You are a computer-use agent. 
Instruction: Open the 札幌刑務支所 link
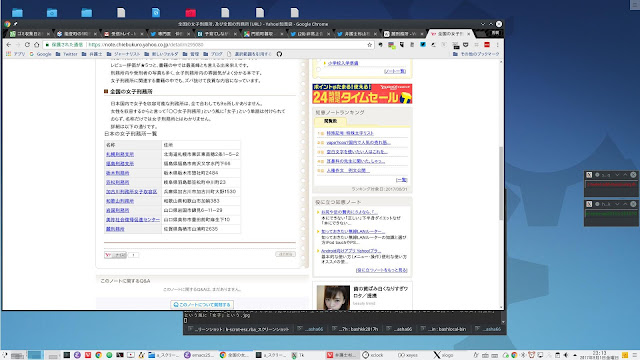(x=120, y=154)
